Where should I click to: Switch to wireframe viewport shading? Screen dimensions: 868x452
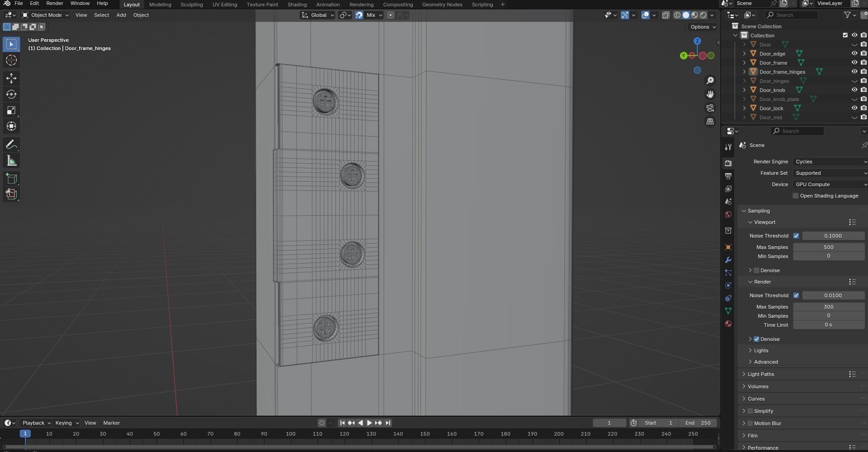click(x=677, y=15)
